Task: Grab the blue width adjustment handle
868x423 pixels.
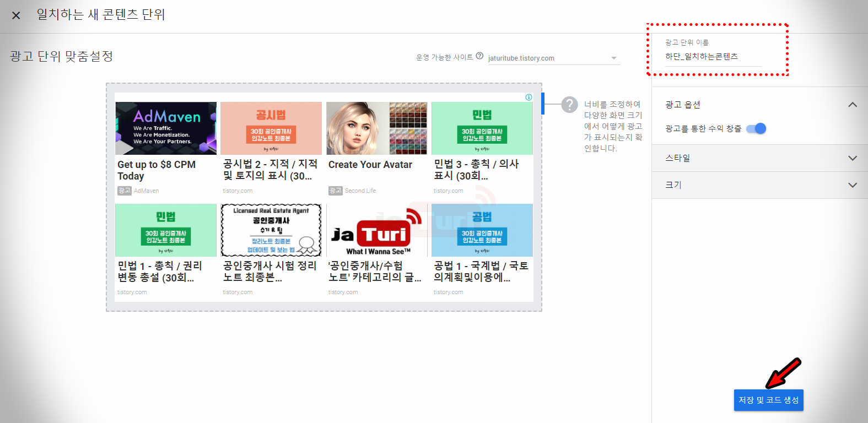Action: pyautogui.click(x=543, y=104)
